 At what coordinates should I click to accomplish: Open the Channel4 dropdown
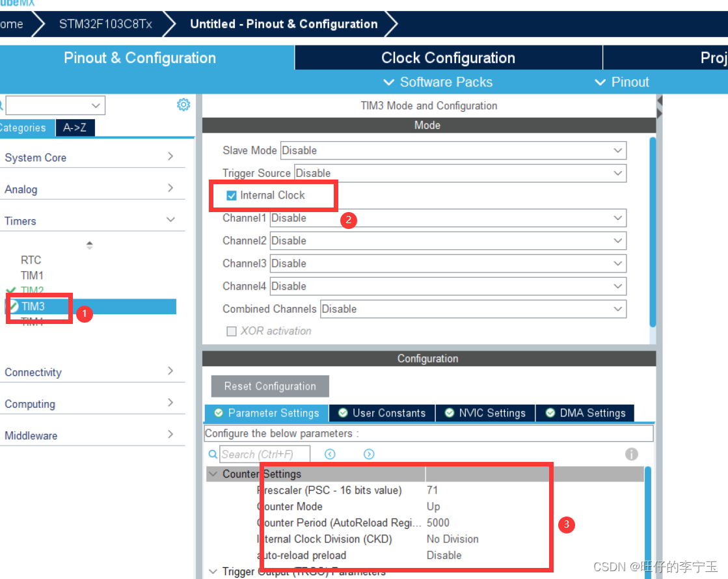pyautogui.click(x=448, y=286)
